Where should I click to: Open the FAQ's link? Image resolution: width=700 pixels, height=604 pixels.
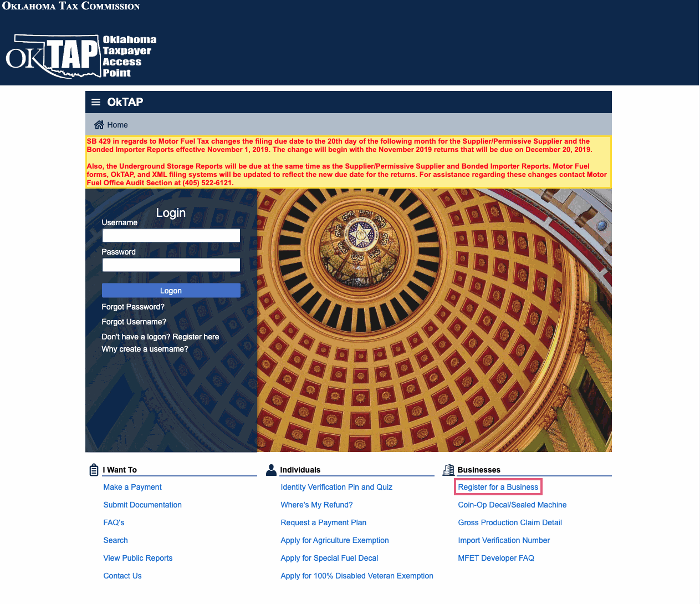pyautogui.click(x=114, y=522)
